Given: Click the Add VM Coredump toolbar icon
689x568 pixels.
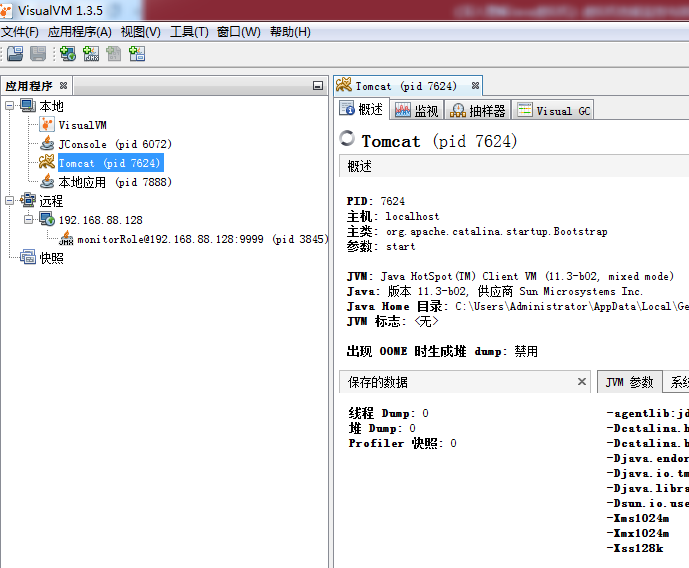Looking at the screenshot, I should (x=114, y=54).
